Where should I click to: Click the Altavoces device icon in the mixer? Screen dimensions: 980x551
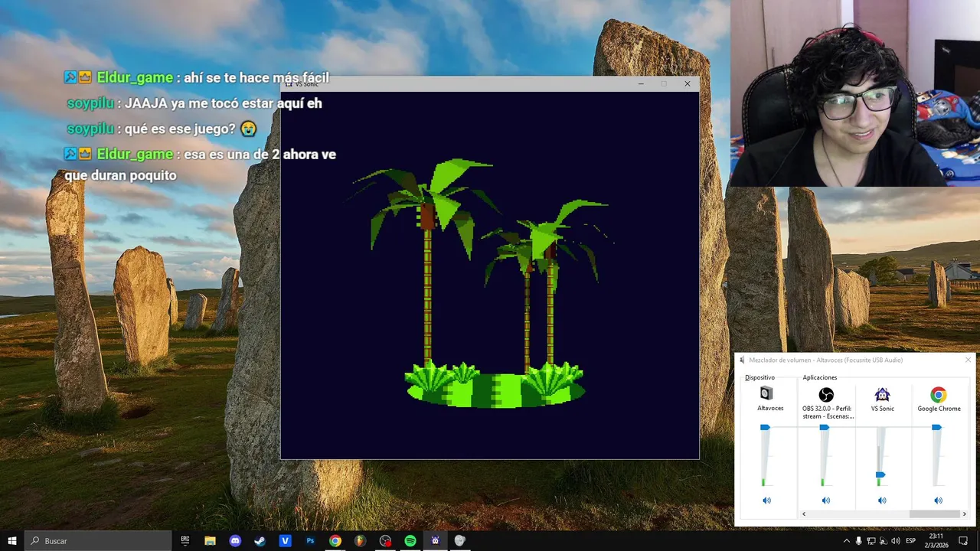pyautogui.click(x=766, y=393)
